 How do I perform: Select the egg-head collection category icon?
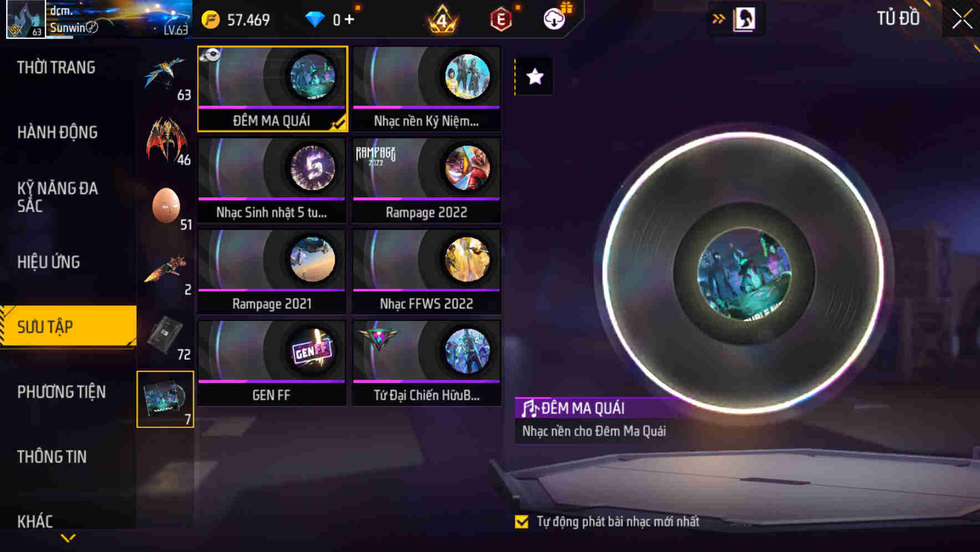click(166, 206)
